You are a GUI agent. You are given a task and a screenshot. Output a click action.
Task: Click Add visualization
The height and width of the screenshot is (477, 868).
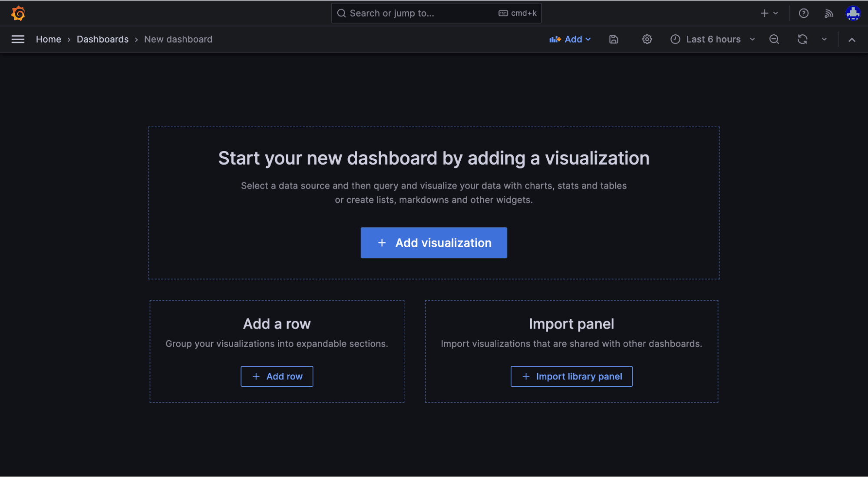(433, 242)
